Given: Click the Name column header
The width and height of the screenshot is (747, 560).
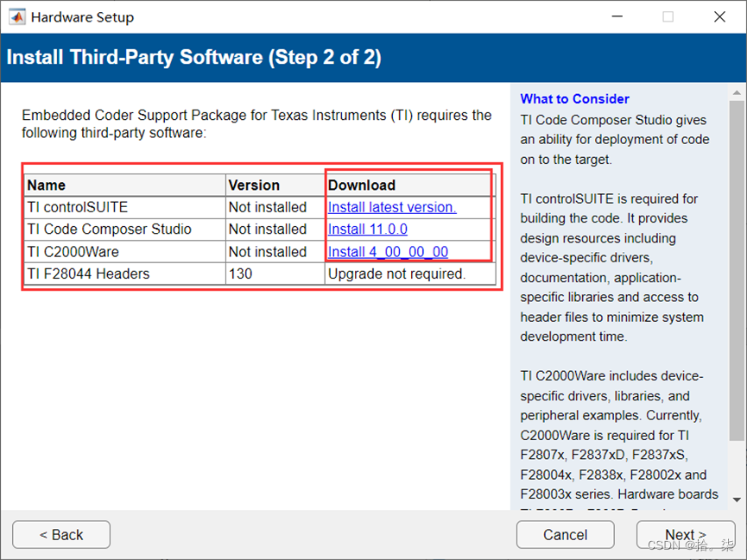Looking at the screenshot, I should point(125,185).
